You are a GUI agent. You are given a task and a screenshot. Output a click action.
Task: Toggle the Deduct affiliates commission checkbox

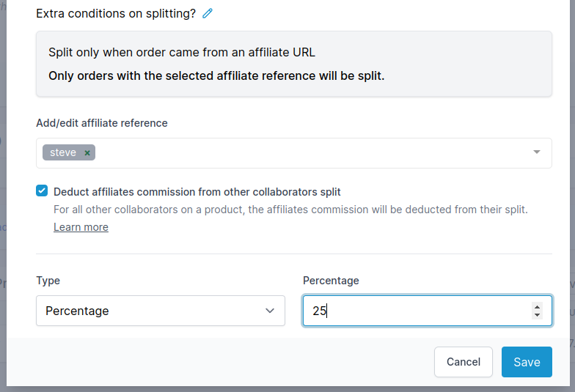point(42,191)
